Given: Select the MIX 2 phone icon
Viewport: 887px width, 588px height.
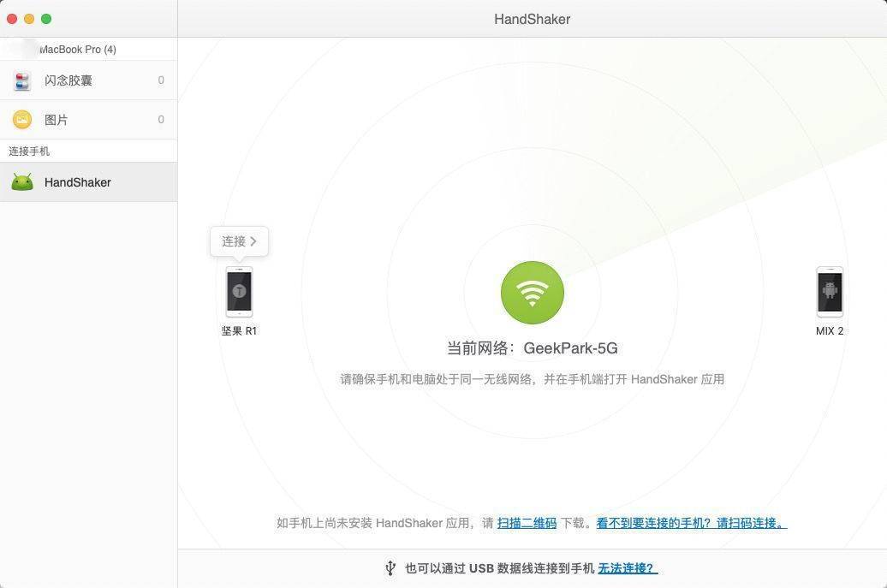Looking at the screenshot, I should point(829,292).
